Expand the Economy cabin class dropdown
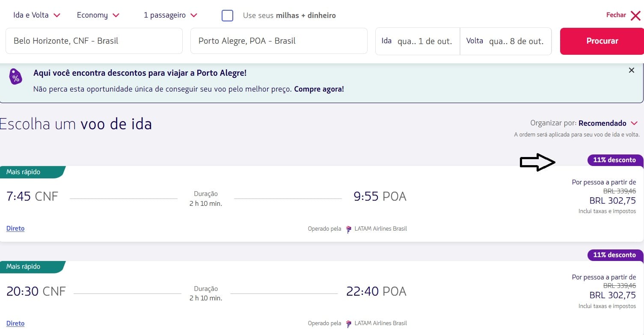Screen dimensions: 644x335 pyautogui.click(x=98, y=15)
